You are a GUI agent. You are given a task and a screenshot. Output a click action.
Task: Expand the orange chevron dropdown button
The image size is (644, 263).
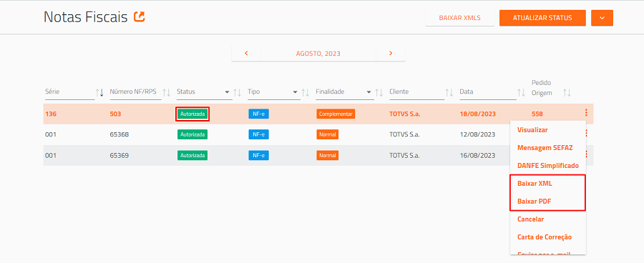(602, 18)
